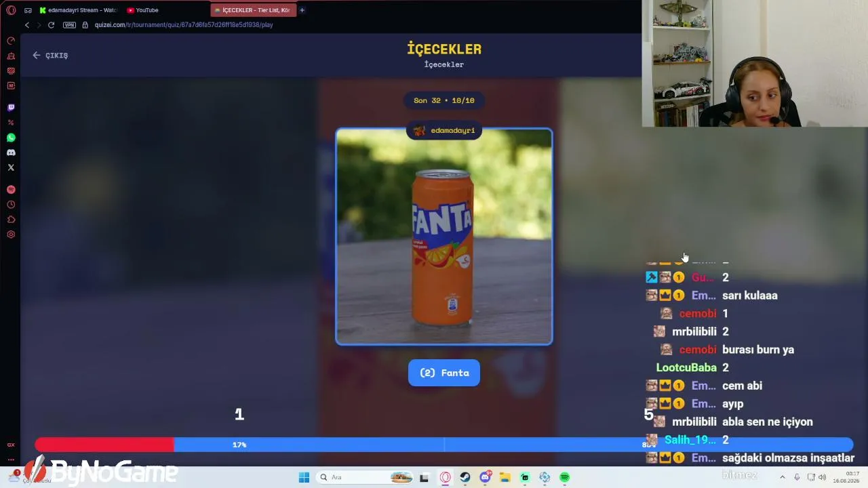
Task: Open the green app icon left of the blue gear icon
Action: [x=525, y=477]
